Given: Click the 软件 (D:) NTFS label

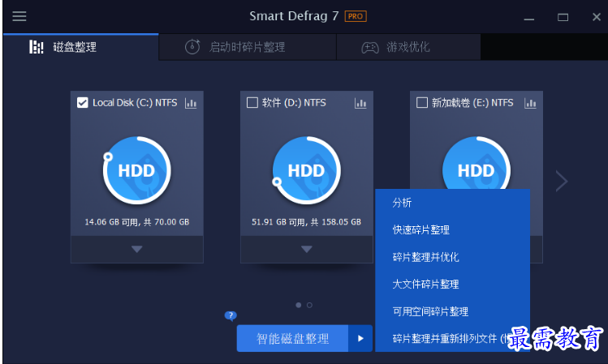Looking at the screenshot, I should [294, 103].
